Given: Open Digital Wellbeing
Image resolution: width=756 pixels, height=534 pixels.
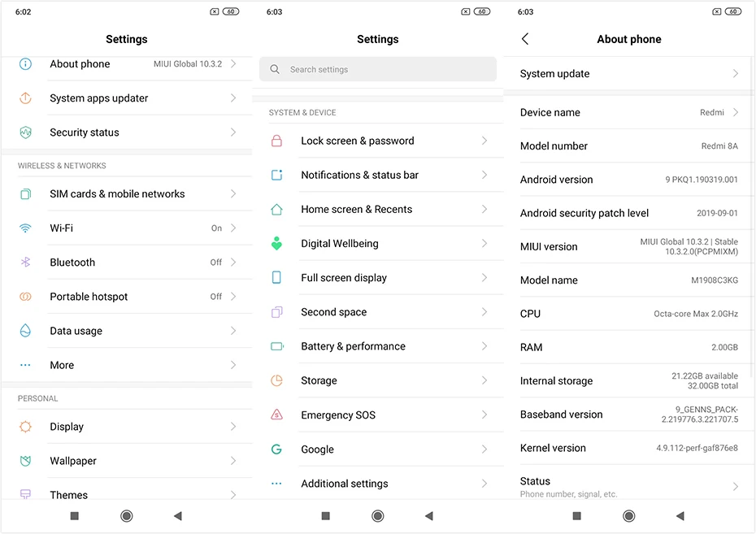Looking at the screenshot, I should click(x=379, y=243).
